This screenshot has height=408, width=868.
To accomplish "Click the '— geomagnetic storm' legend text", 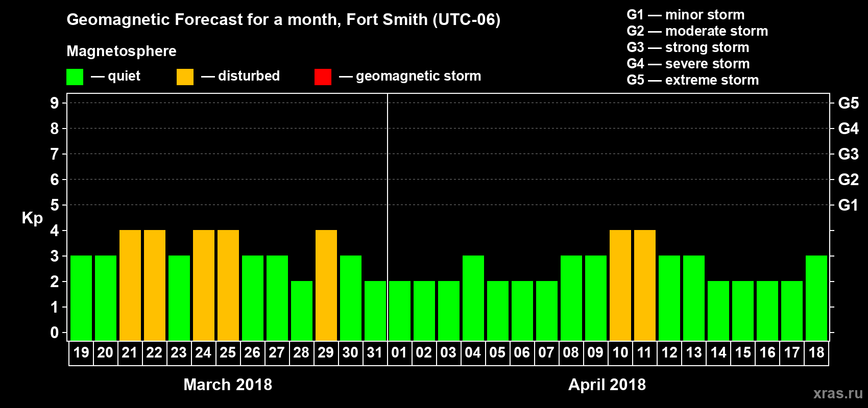I will click(410, 76).
